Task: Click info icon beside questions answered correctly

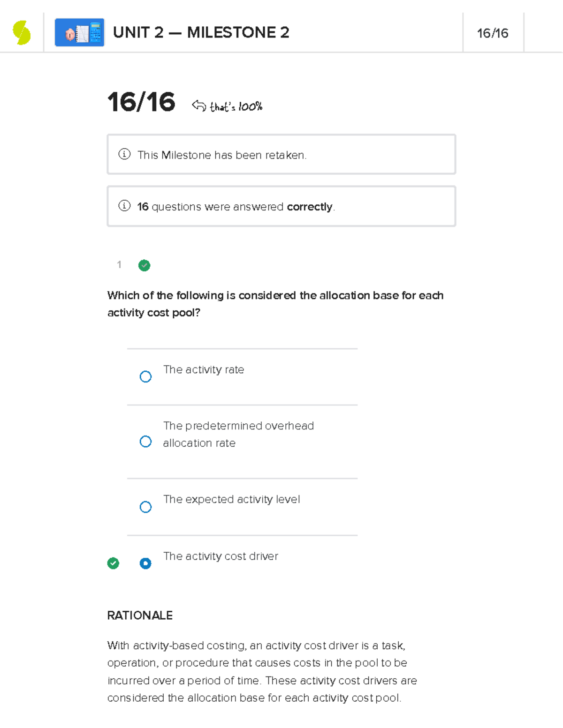Action: [124, 206]
